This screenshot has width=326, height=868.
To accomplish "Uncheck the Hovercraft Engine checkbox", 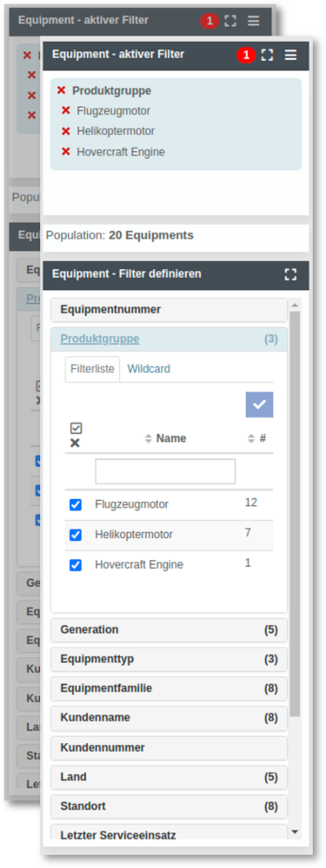I will 76,565.
